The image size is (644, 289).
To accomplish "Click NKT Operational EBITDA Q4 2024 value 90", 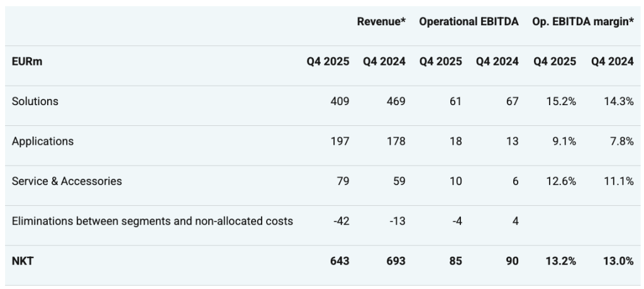I will 512,261.
